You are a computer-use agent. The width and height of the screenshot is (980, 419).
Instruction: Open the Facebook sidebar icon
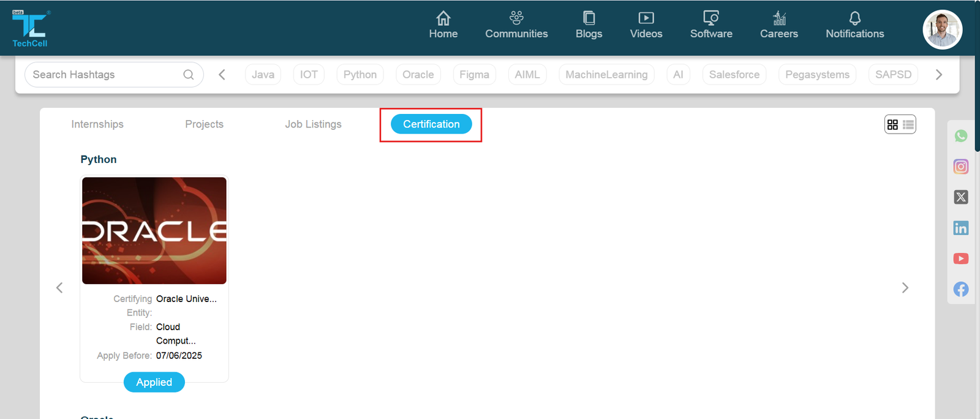click(960, 289)
